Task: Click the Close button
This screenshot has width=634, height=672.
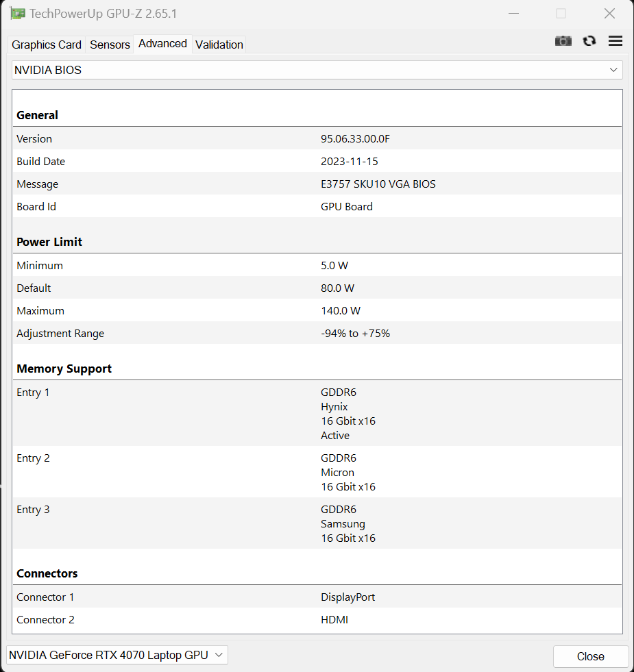Action: pos(590,656)
